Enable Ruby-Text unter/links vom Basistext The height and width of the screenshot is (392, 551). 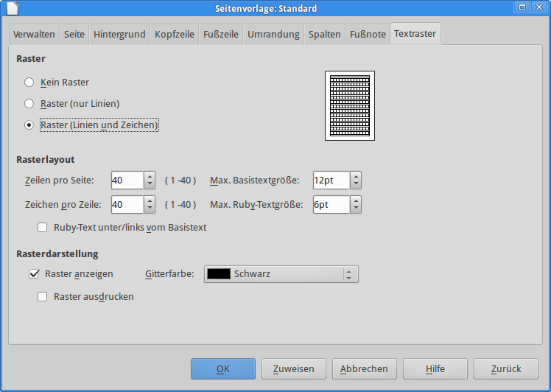(43, 228)
